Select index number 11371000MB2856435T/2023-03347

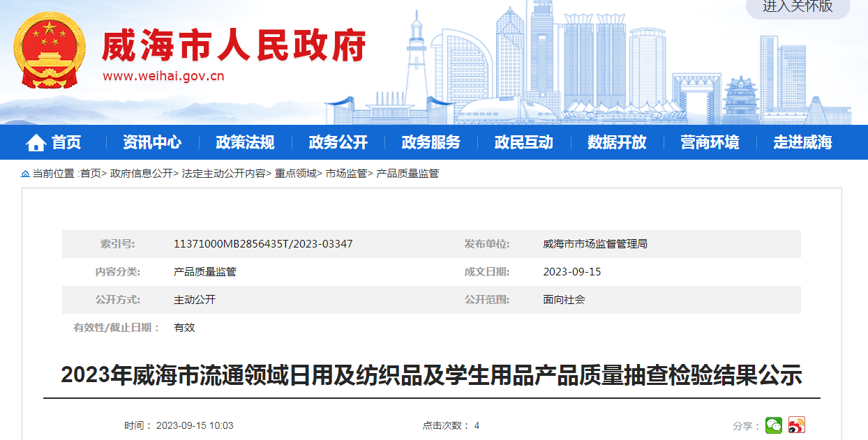[x=263, y=244]
